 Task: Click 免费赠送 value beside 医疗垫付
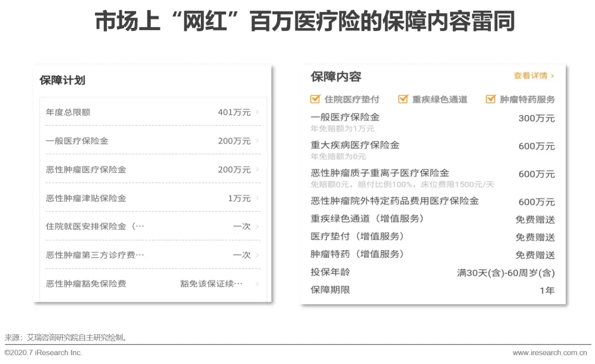[x=535, y=237]
